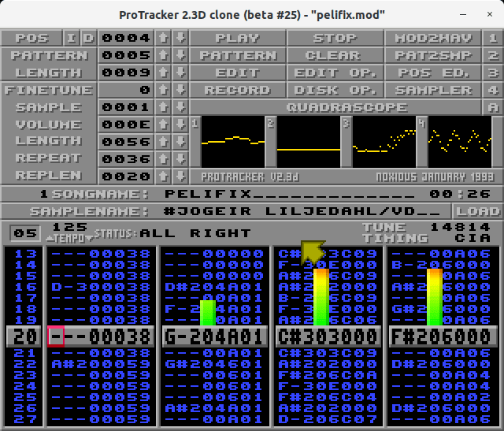Open EDIT OP. panel
504x431 pixels.
(x=335, y=72)
